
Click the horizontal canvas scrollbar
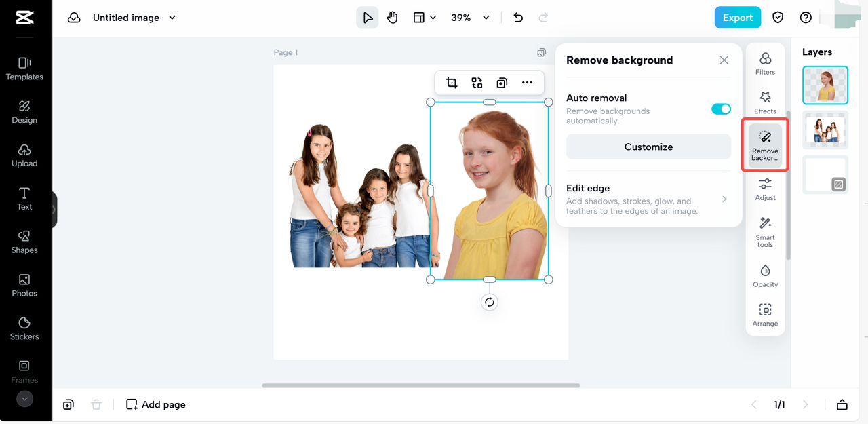tap(420, 385)
